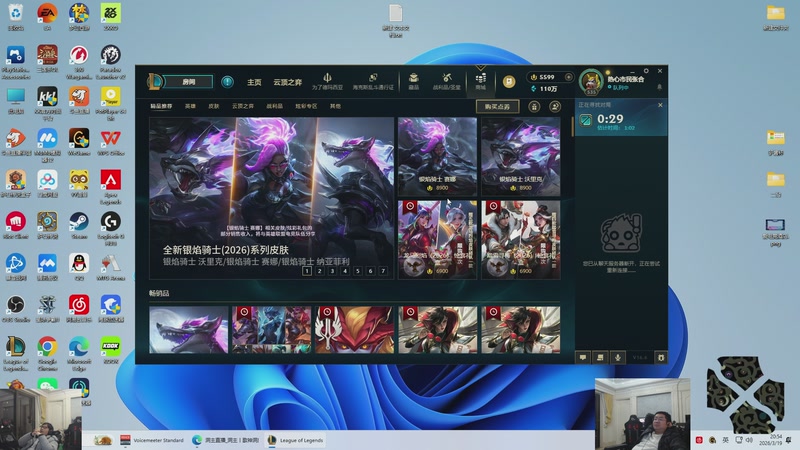Image resolution: width=800 pixels, height=450 pixels.
Task: Click the 购买点券 button
Action: coord(497,106)
